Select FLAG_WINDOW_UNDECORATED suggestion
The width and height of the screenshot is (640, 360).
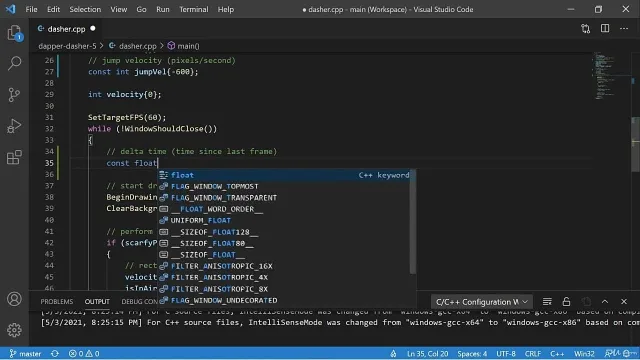click(284, 300)
